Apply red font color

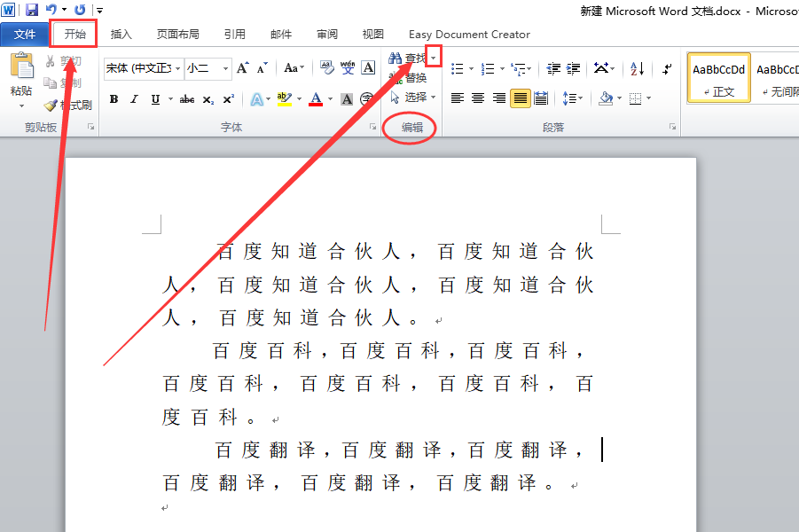[x=316, y=99]
